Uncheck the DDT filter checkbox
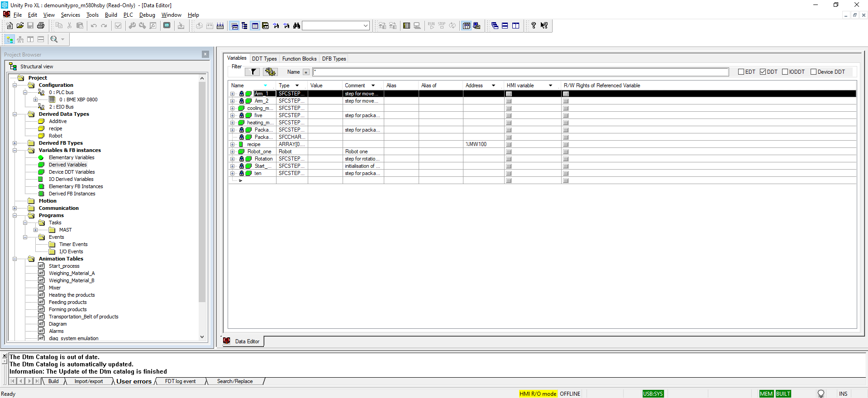This screenshot has width=868, height=398. [763, 72]
